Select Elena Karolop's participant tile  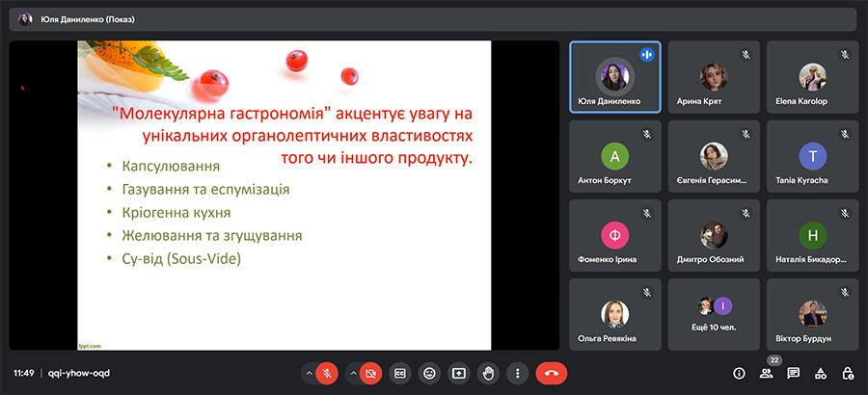pyautogui.click(x=813, y=77)
